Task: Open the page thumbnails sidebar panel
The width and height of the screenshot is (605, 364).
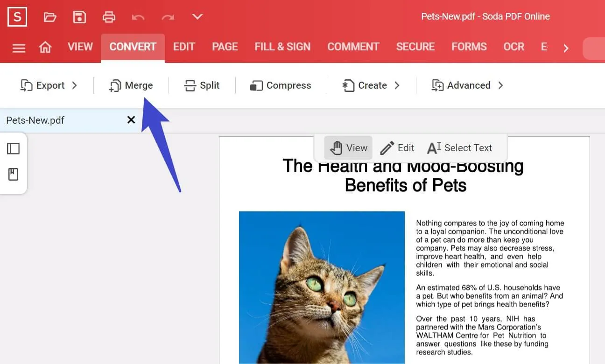Action: (x=14, y=148)
